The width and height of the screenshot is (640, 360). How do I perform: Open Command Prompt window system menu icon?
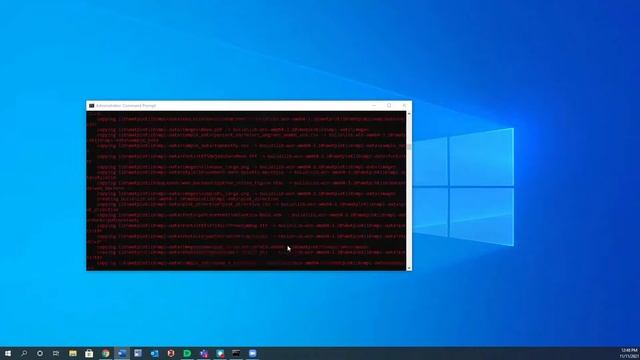click(91, 105)
